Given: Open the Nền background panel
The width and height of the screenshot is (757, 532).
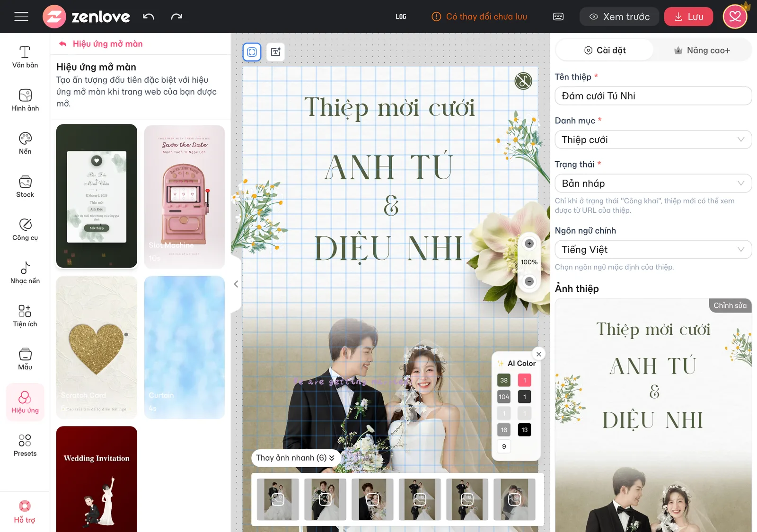Looking at the screenshot, I should coord(25,143).
